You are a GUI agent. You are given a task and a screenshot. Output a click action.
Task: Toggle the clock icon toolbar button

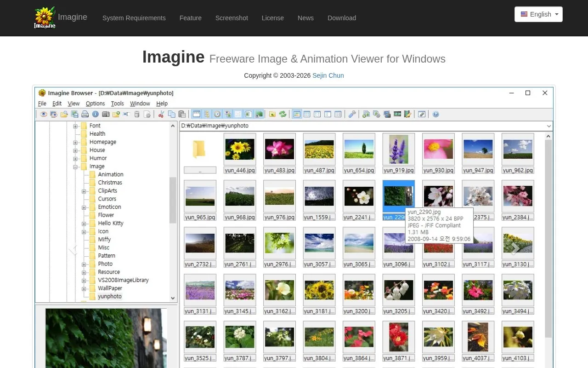click(x=217, y=114)
